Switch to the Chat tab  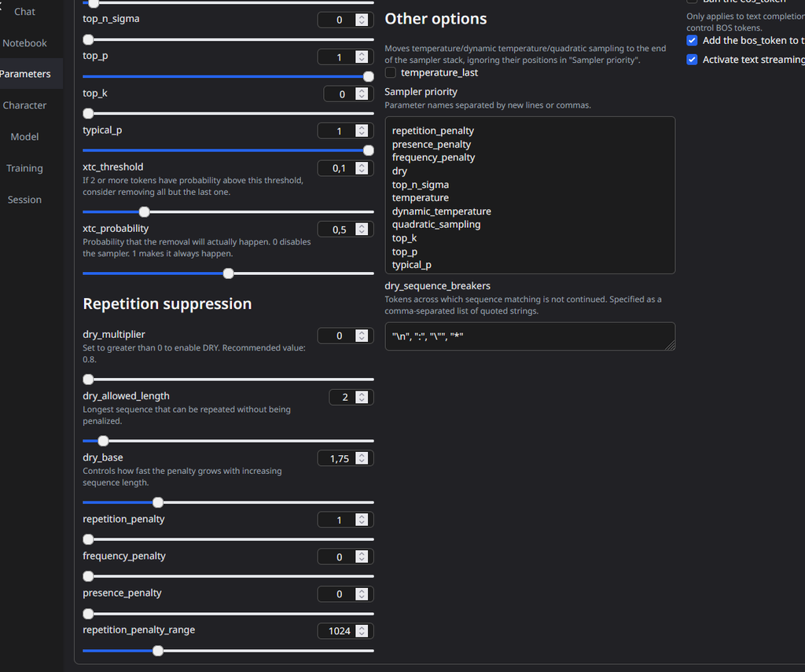coord(25,12)
